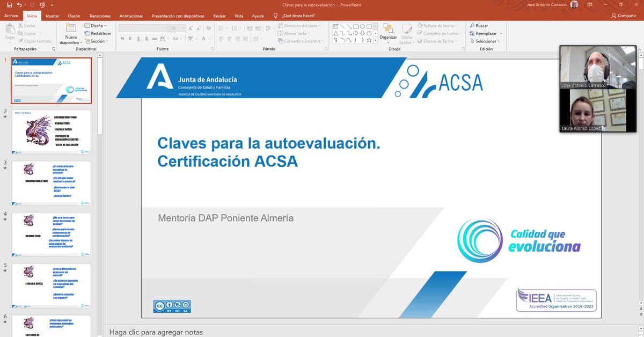
Task: Undo the last action
Action: point(19,5)
